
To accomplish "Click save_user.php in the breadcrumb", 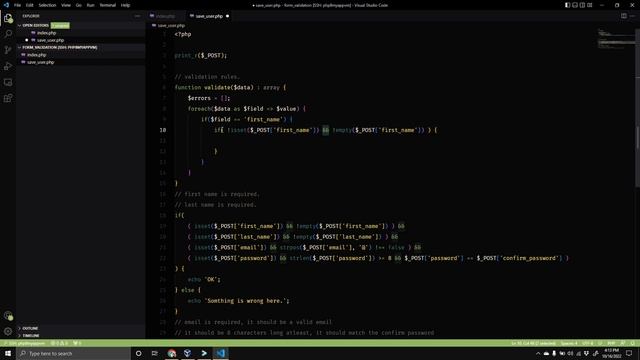I will point(171,25).
